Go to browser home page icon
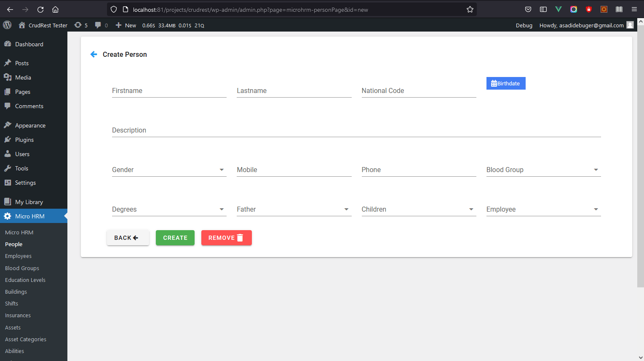The width and height of the screenshot is (644, 361). (55, 9)
